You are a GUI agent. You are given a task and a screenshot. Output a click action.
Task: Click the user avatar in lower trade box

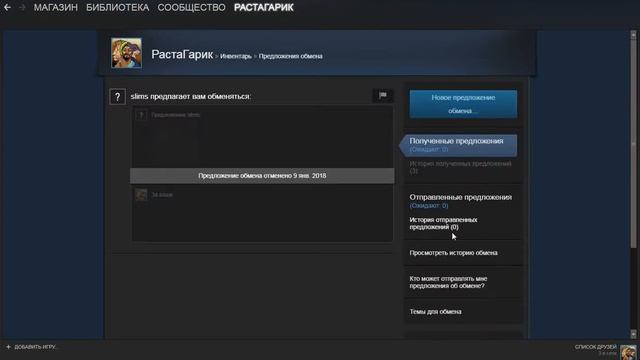141,195
